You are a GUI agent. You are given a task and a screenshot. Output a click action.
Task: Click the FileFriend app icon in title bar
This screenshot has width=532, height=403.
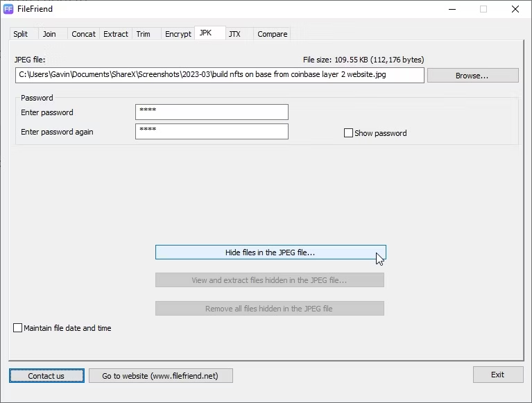8,9
